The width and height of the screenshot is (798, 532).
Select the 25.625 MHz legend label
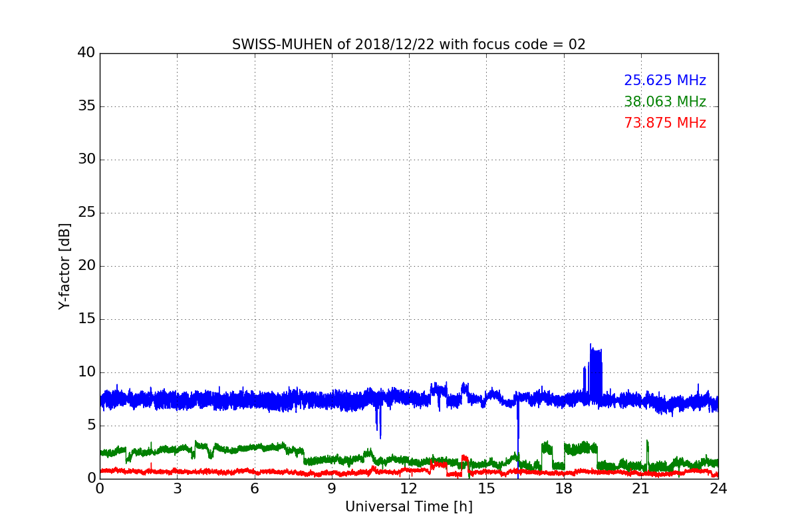tap(665, 80)
